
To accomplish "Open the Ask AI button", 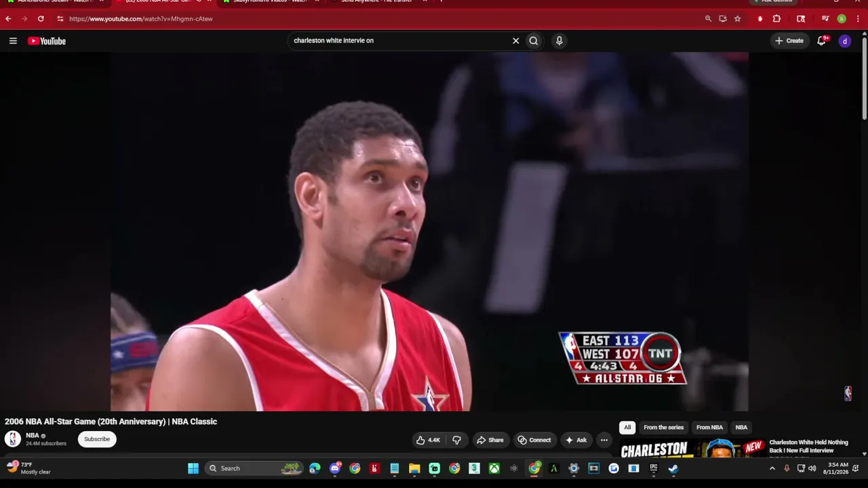I will [x=576, y=440].
